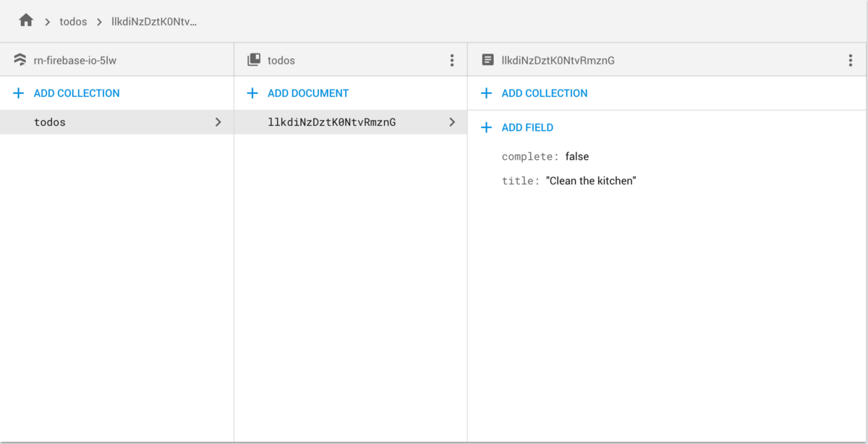Select the todos collection header icon

(254, 61)
